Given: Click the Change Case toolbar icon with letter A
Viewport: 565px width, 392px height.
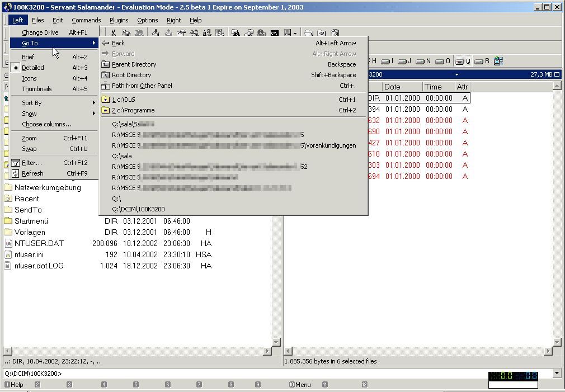Looking at the screenshot, I should click(x=194, y=33).
